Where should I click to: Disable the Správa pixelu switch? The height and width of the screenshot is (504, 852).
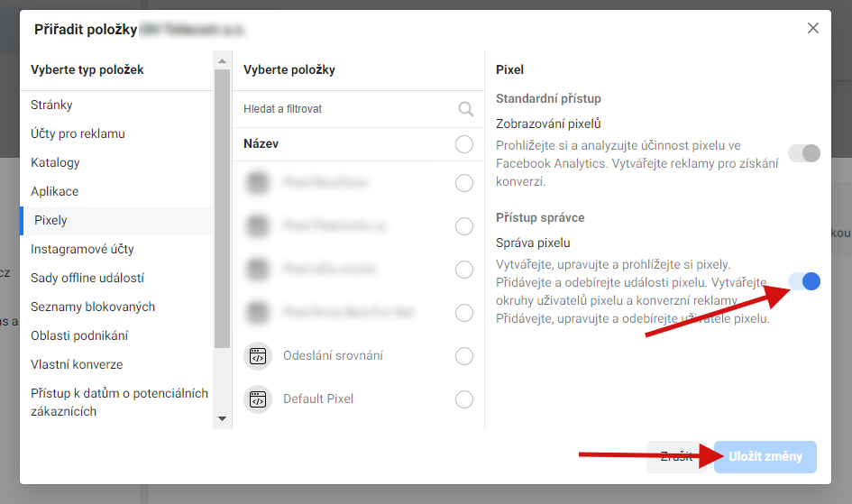804,281
